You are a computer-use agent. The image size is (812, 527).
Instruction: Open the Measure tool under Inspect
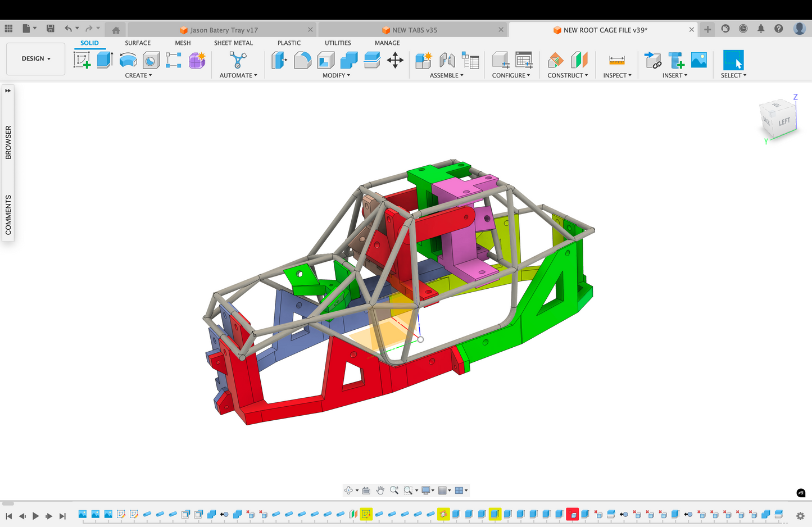(616, 60)
